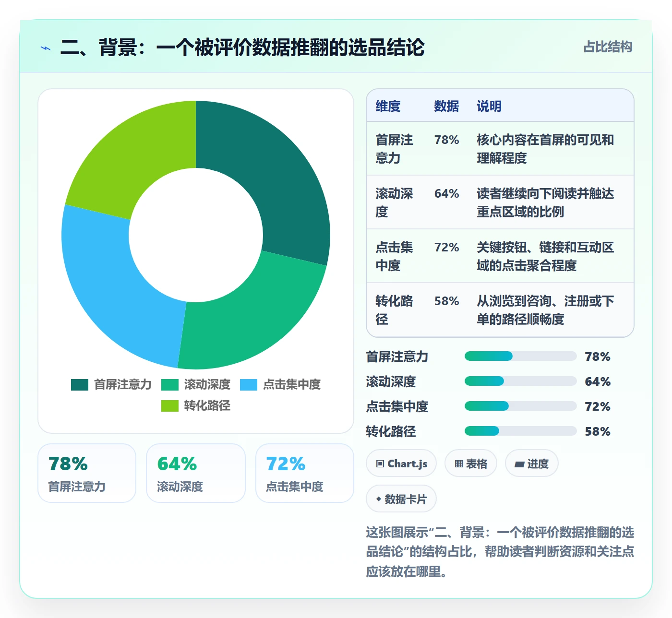Click the 64% table cell
The height and width of the screenshot is (618, 672).
[447, 193]
